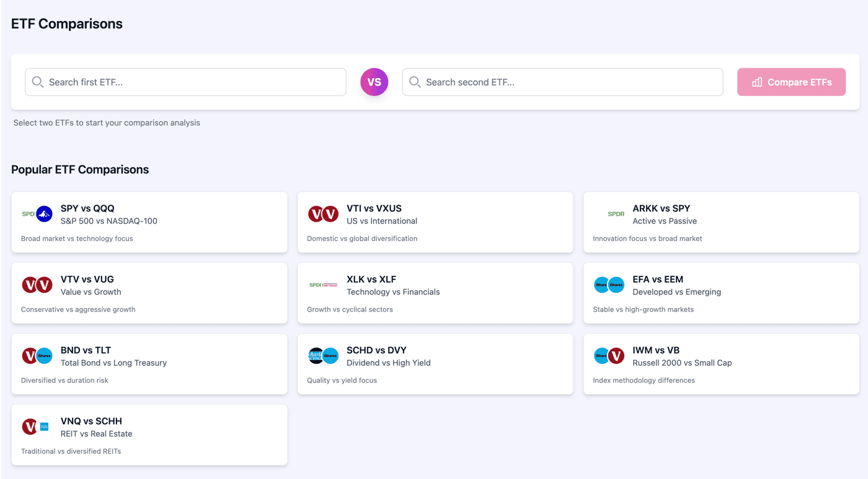Click 'Value vs Growth' subtitle
The height and width of the screenshot is (479, 868).
click(x=91, y=292)
